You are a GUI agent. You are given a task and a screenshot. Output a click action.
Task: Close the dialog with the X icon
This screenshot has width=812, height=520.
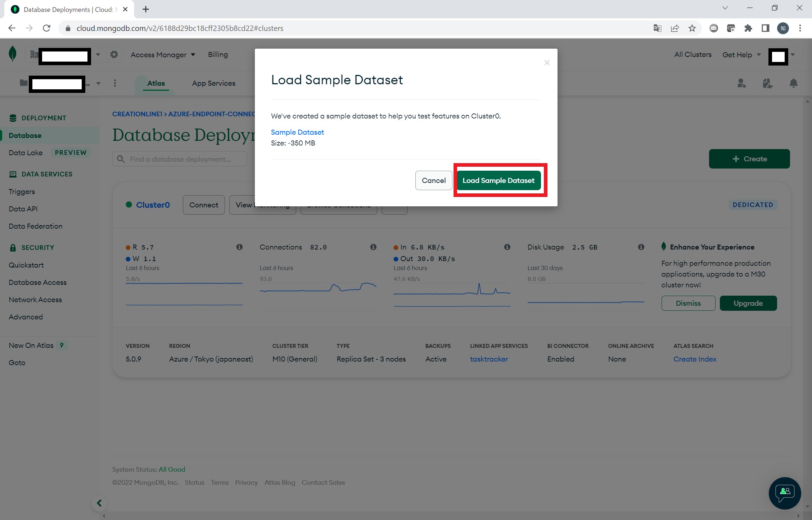pos(547,63)
